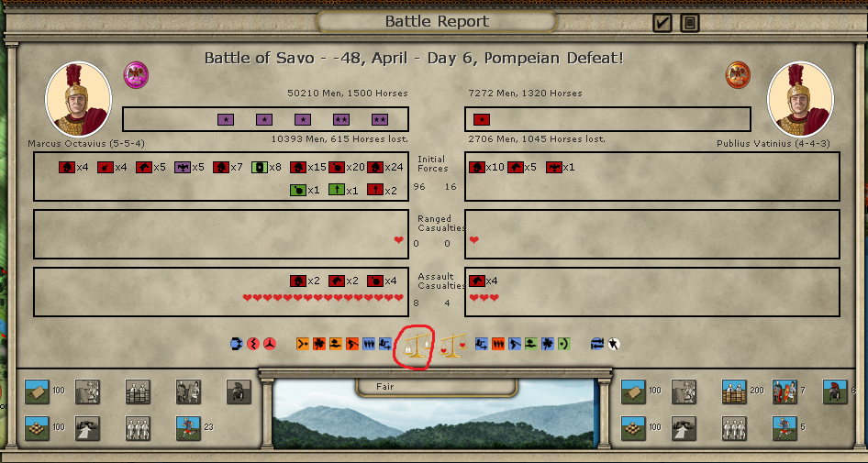Click the Fair weather label
Screen dimensions: 868x463
pyautogui.click(x=385, y=386)
